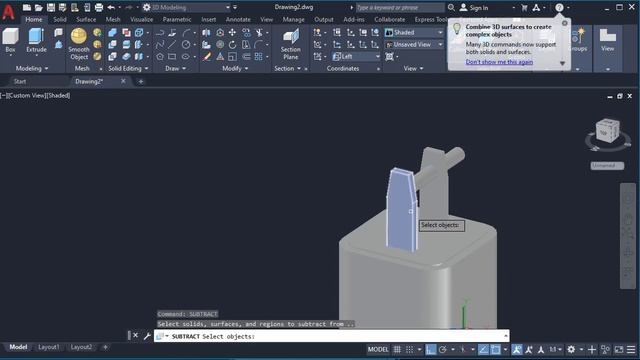Toggle annotation objects visibility in status bar
Image resolution: width=640 pixels, height=360 pixels.
(x=517, y=349)
